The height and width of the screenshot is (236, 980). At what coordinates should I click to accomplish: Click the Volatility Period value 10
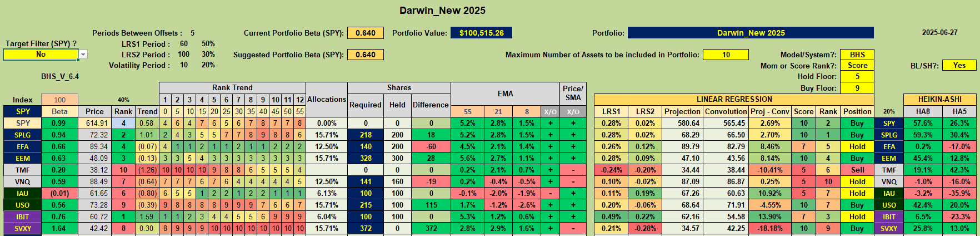[x=183, y=65]
